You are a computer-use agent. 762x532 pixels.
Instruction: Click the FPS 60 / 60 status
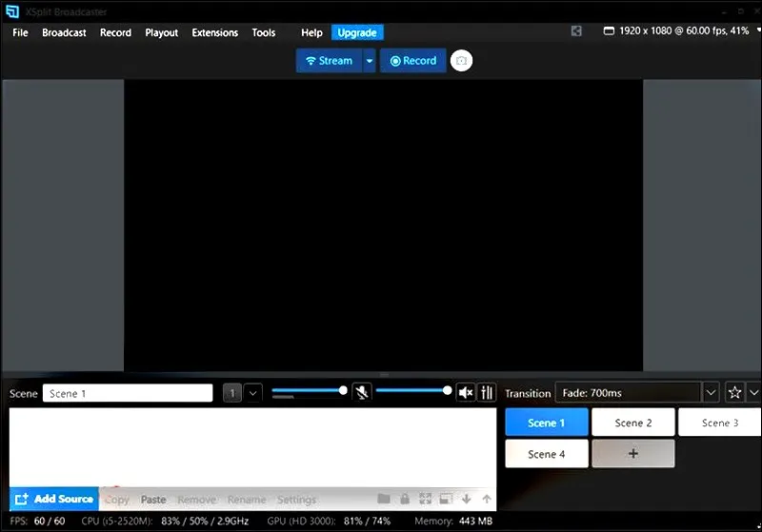point(37,521)
